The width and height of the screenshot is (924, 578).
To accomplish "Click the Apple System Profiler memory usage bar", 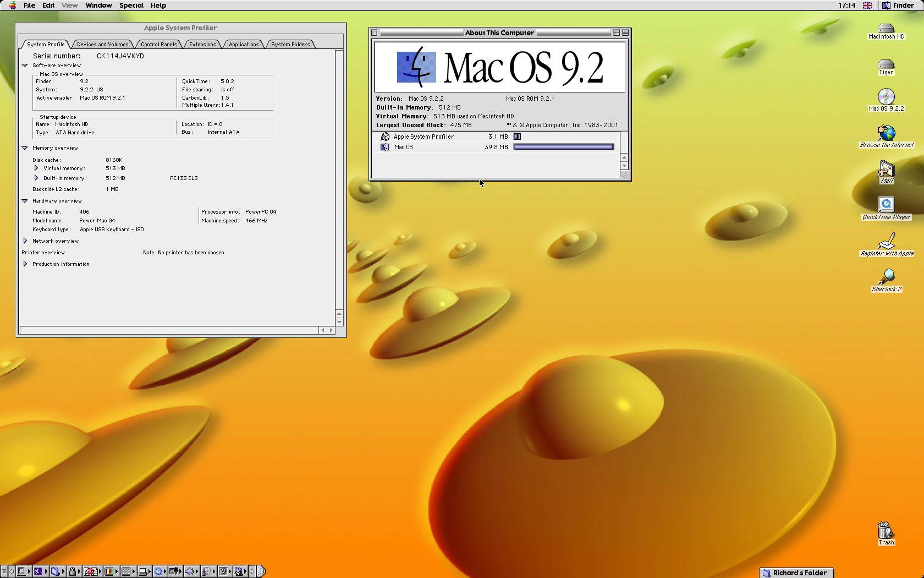I will pos(517,137).
